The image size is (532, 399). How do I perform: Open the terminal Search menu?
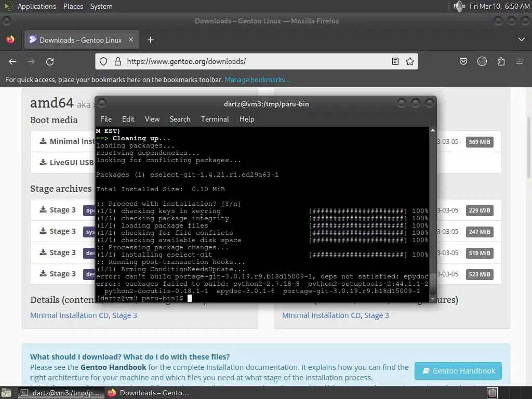180,119
